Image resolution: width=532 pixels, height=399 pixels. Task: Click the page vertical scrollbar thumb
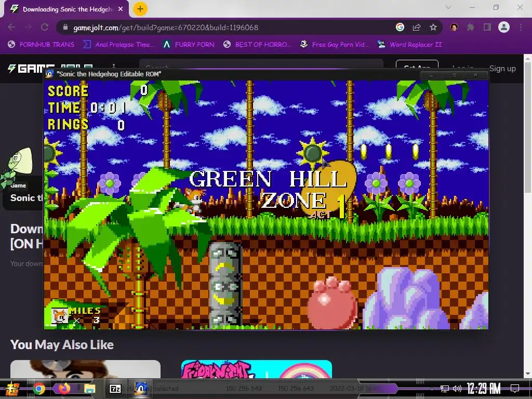click(x=528, y=127)
